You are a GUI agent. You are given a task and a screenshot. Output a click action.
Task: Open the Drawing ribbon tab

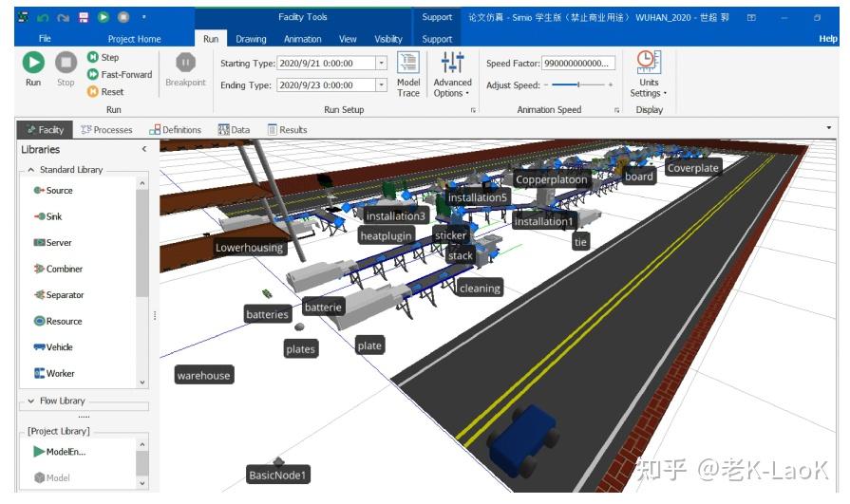point(251,39)
